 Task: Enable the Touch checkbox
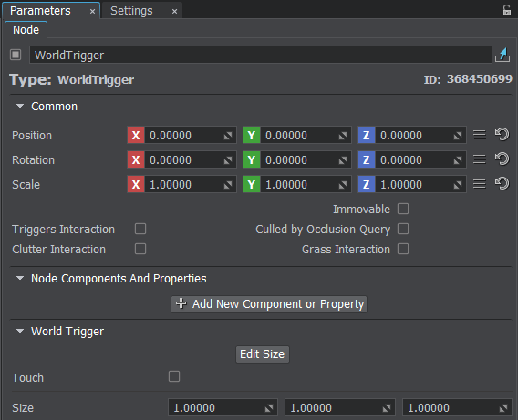pyautogui.click(x=174, y=376)
